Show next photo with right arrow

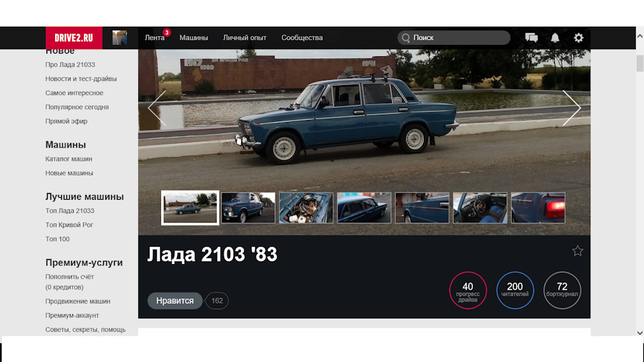coord(572,108)
